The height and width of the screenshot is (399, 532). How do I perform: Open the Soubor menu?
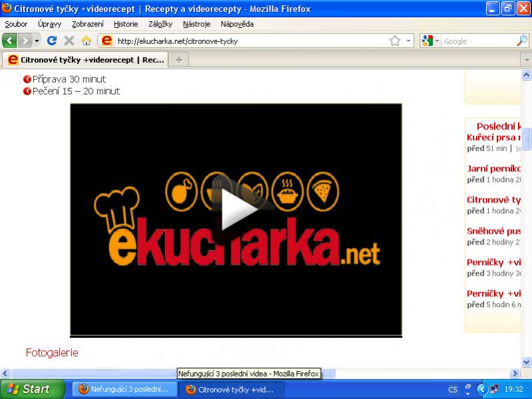click(x=16, y=24)
